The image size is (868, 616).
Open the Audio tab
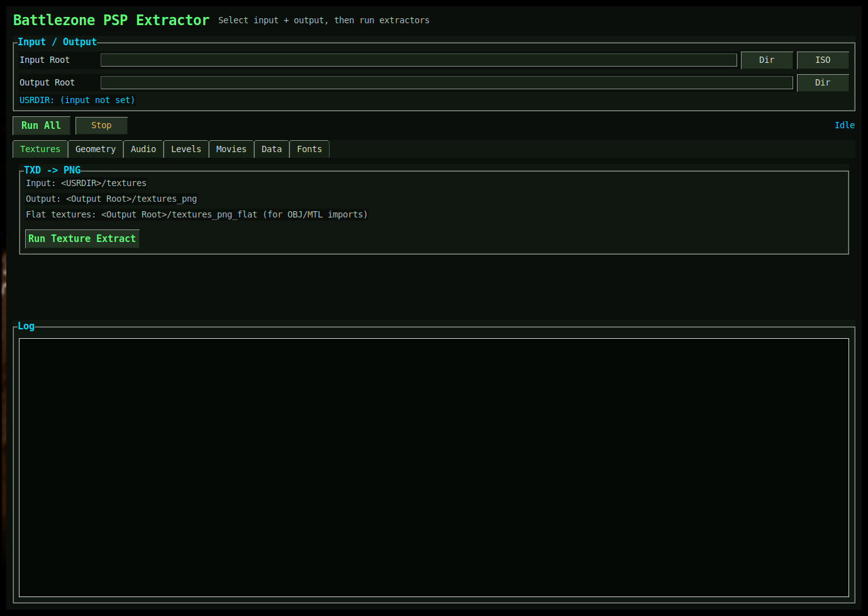[143, 149]
